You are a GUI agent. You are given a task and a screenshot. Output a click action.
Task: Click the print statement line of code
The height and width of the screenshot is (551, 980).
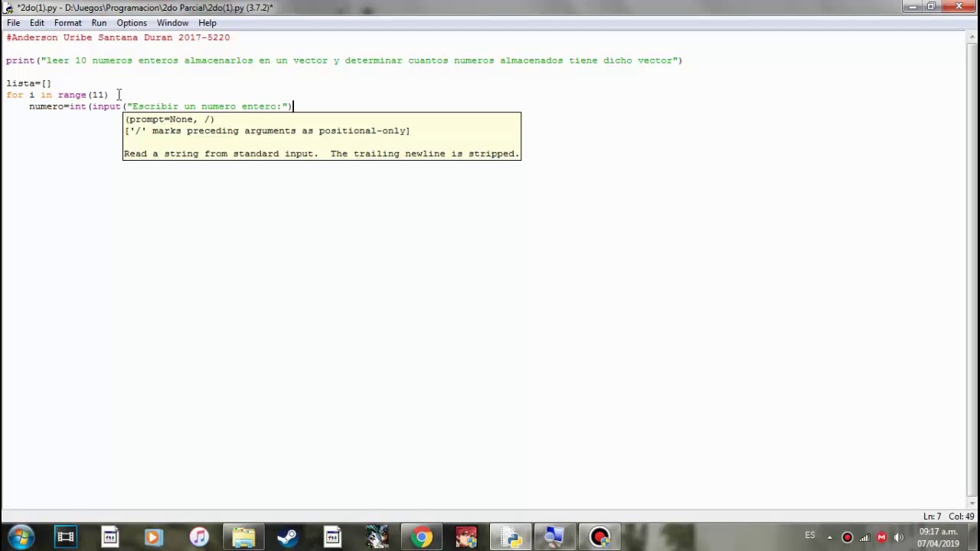click(344, 60)
